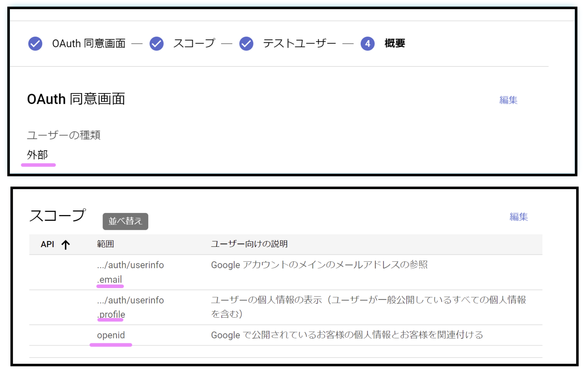Viewport: 588px width, 370px height.
Task: Sort by the API column header
Action: (47, 244)
